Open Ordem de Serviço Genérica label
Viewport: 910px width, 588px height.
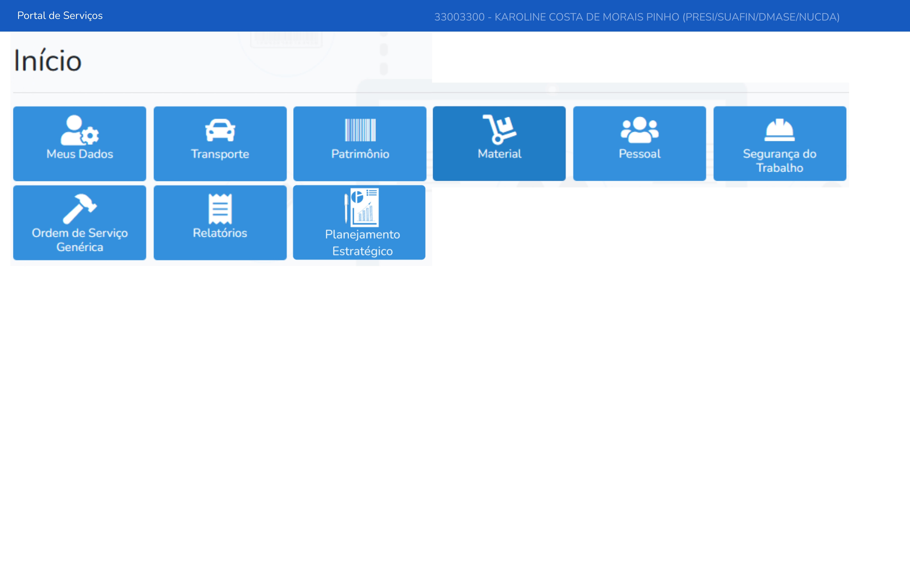point(79,240)
